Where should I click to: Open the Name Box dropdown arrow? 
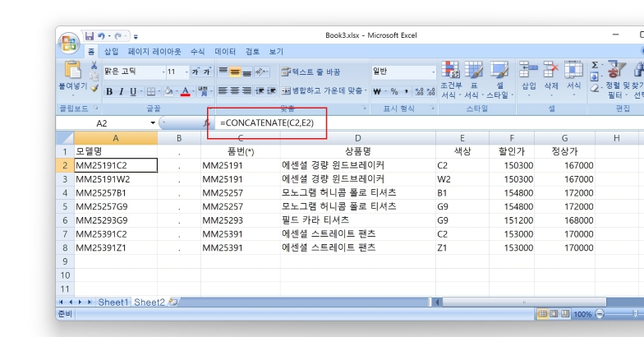click(x=153, y=122)
